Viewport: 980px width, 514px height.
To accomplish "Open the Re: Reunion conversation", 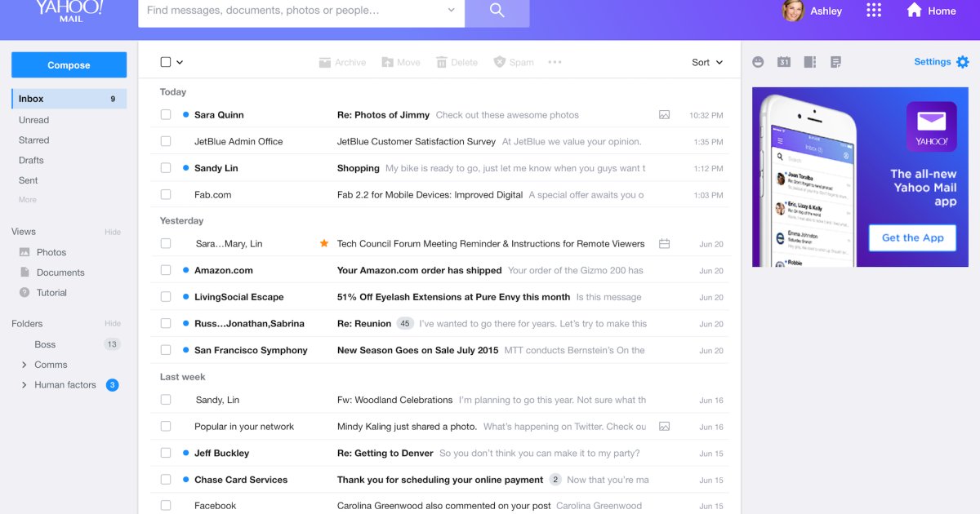I will point(364,324).
